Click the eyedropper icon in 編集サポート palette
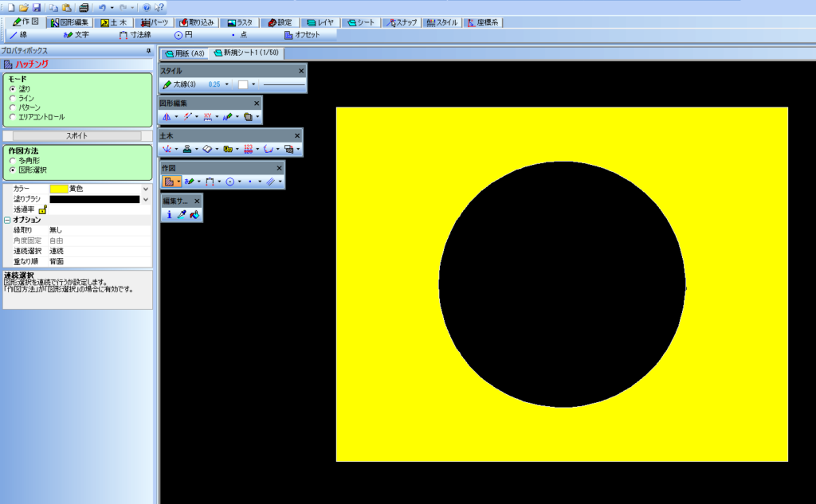Screen dimensions: 816x504 (x=182, y=214)
